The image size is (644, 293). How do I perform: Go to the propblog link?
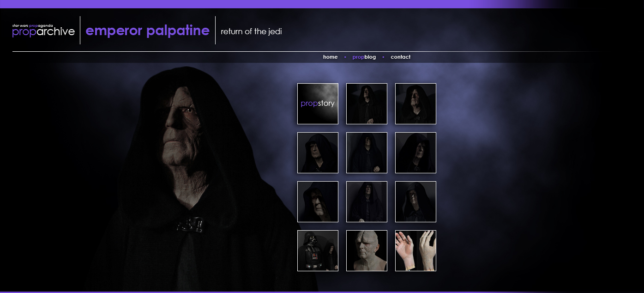(364, 57)
